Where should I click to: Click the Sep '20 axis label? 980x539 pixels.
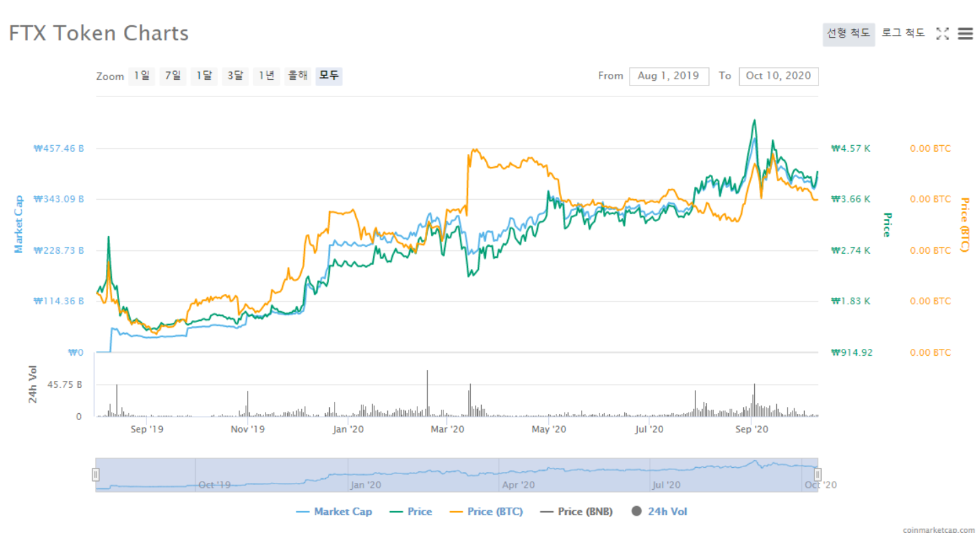click(x=752, y=429)
